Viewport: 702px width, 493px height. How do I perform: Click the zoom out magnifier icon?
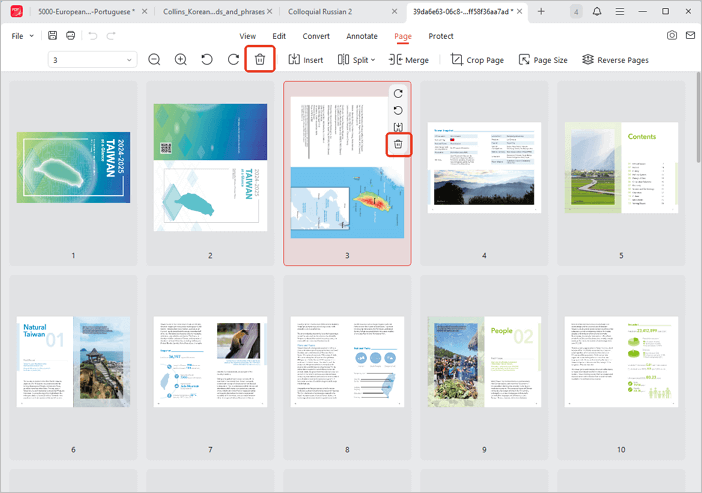155,60
